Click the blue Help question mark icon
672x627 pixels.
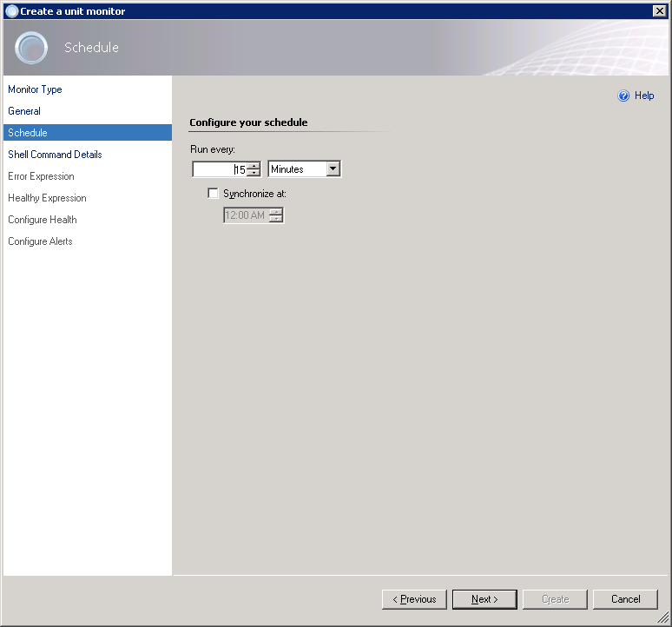(623, 96)
